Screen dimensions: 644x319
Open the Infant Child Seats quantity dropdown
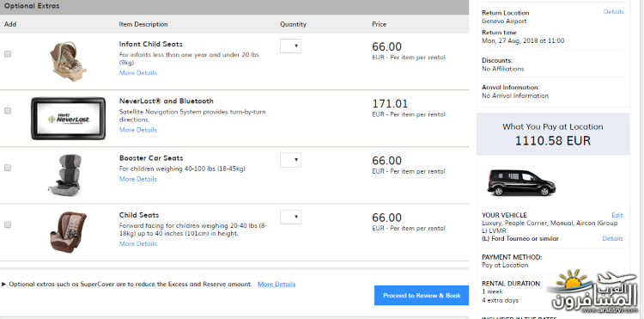(x=290, y=46)
